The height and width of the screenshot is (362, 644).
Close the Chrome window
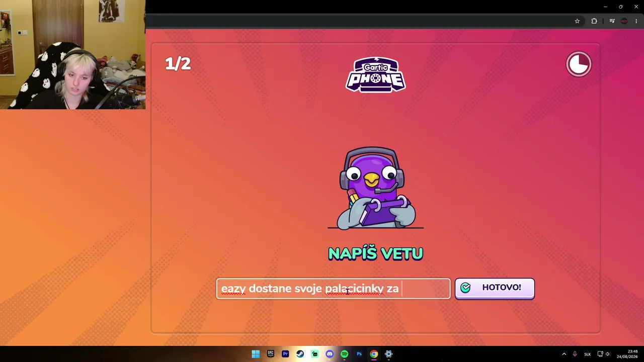tap(636, 7)
